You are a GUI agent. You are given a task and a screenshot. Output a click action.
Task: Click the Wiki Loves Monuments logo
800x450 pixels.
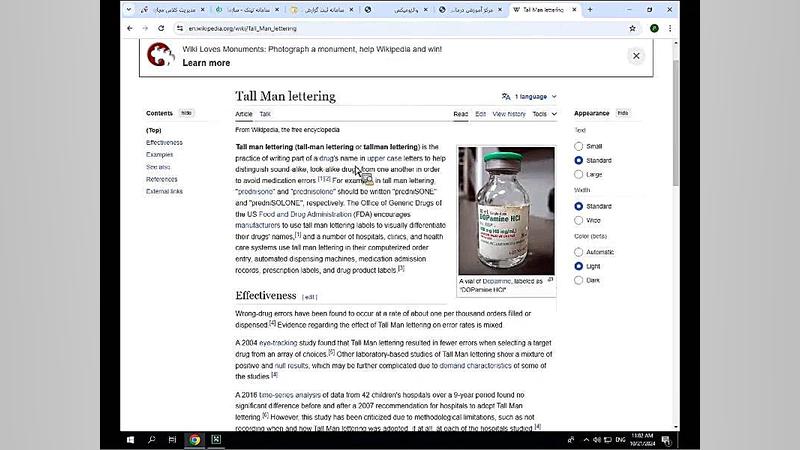(x=161, y=55)
